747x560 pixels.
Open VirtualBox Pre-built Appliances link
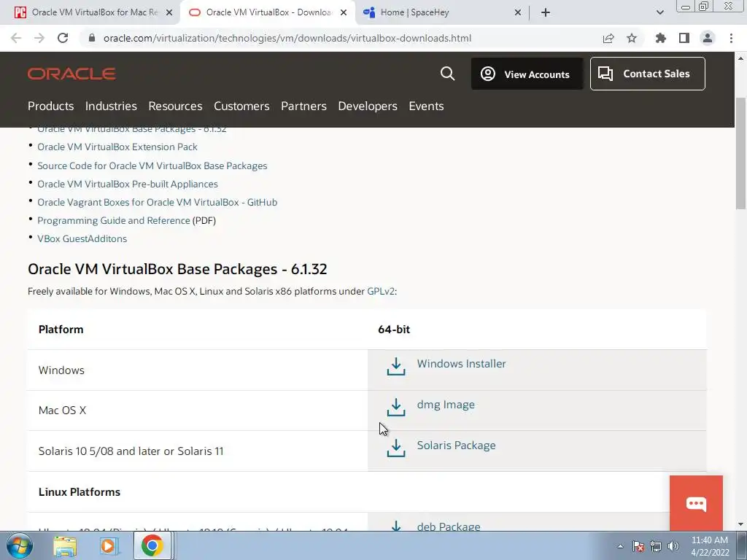tap(127, 184)
